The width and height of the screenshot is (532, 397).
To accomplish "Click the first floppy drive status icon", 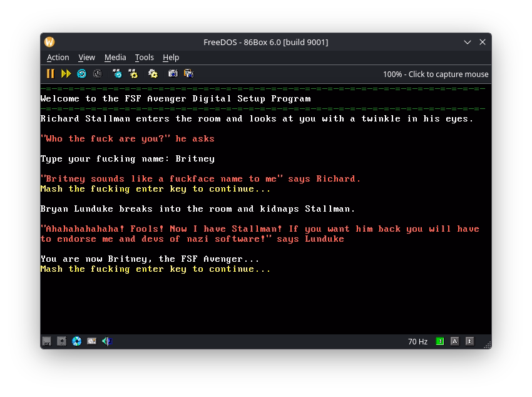I will click(x=47, y=341).
